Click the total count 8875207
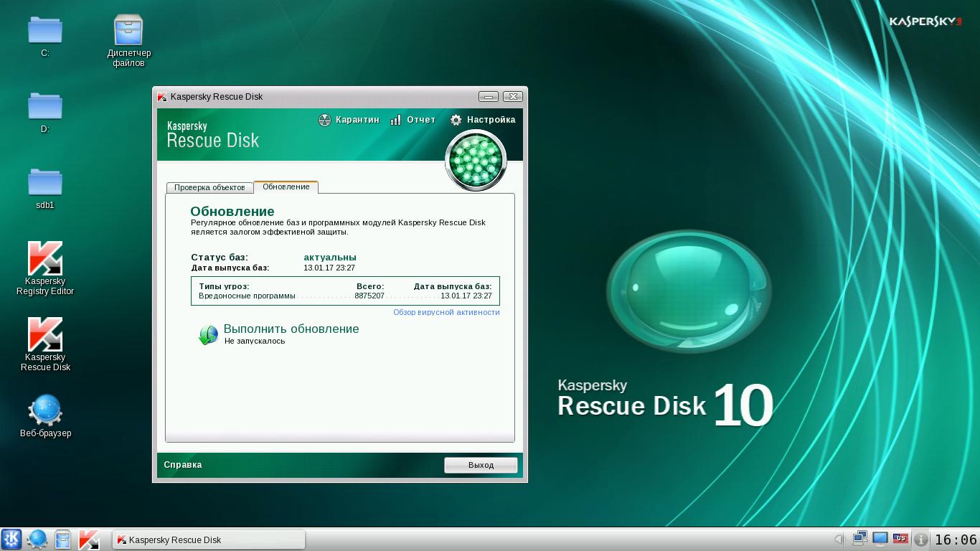 369,296
